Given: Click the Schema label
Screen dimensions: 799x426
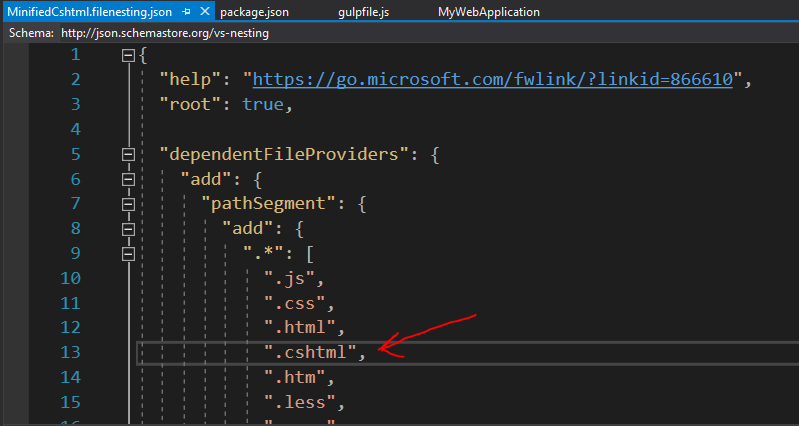Looking at the screenshot, I should coord(31,34).
